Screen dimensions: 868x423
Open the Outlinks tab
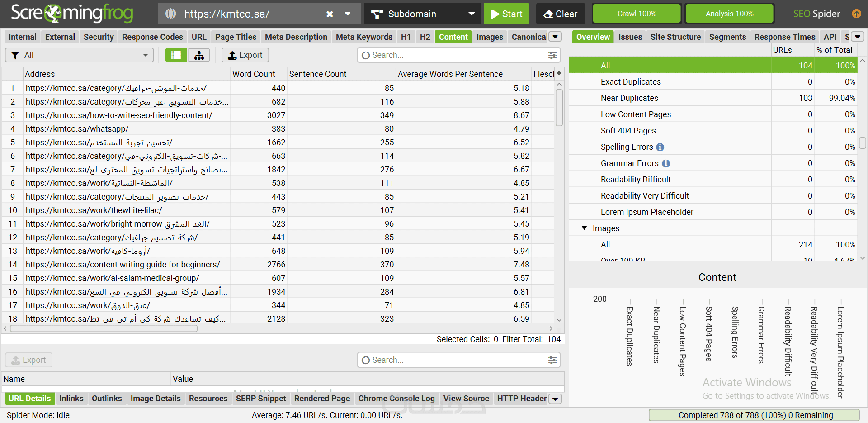click(107, 399)
